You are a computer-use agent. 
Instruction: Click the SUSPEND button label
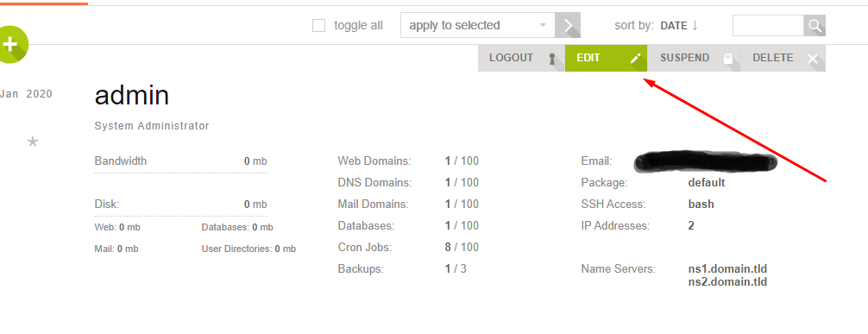pyautogui.click(x=685, y=58)
